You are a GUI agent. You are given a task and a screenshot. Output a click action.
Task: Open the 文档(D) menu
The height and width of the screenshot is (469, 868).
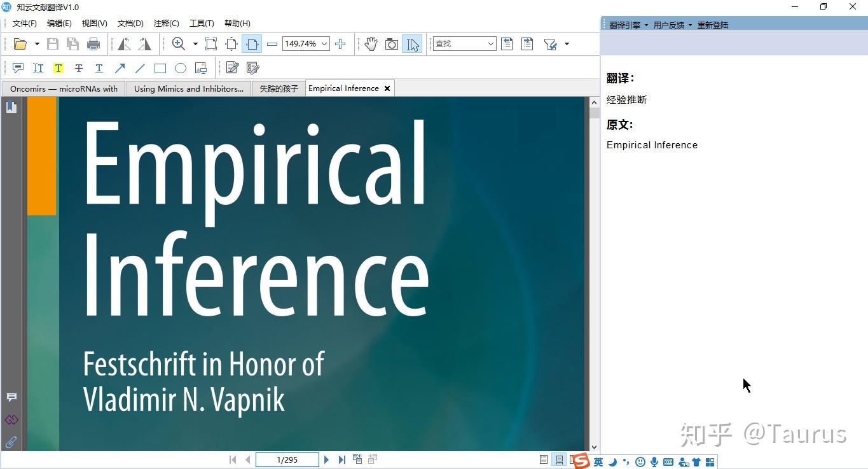130,23
